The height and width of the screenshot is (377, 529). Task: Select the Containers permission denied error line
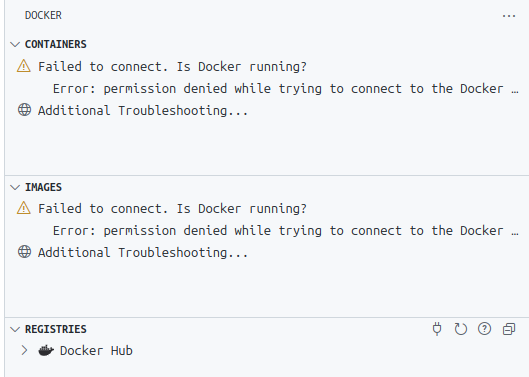285,89
